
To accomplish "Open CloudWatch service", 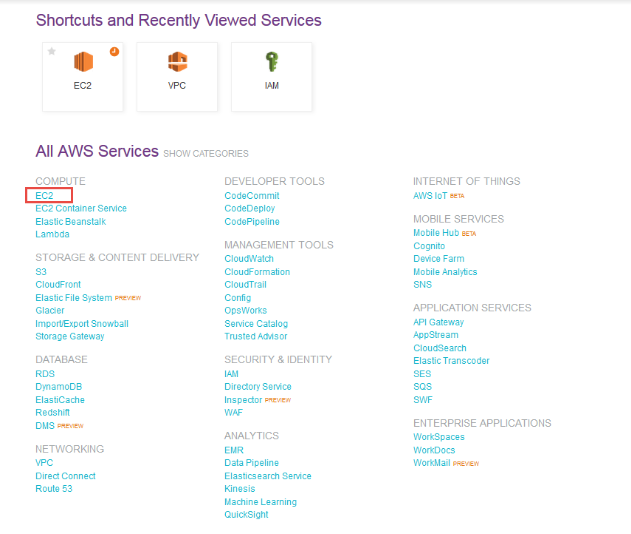I will (x=249, y=259).
